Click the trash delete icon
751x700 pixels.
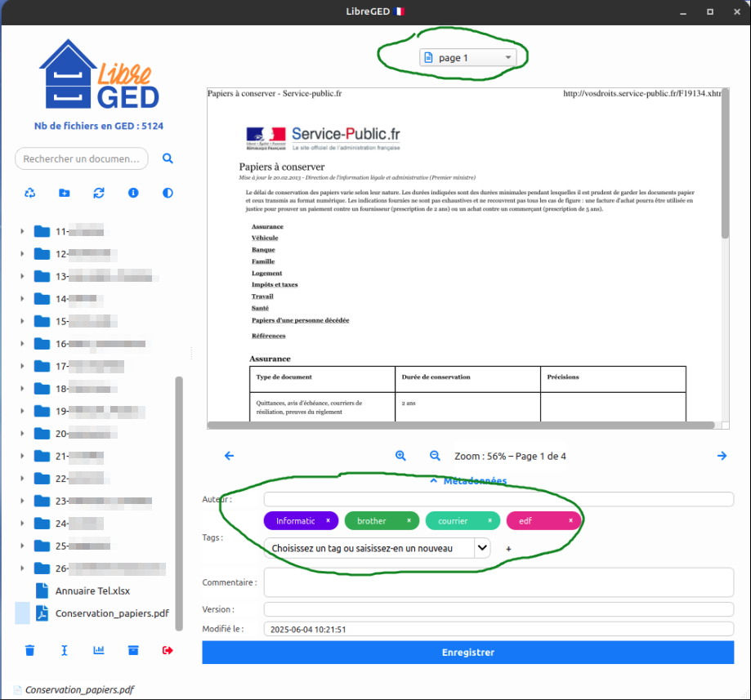(x=30, y=650)
